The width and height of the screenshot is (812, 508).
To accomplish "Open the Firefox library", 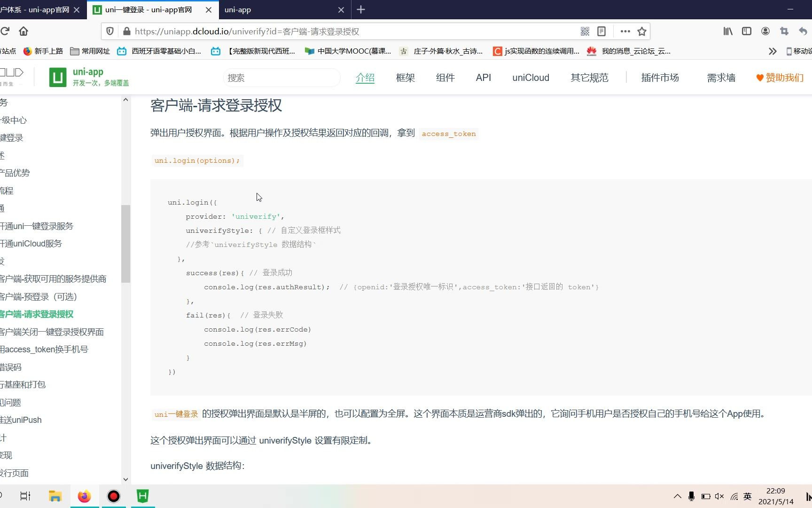I will click(728, 31).
